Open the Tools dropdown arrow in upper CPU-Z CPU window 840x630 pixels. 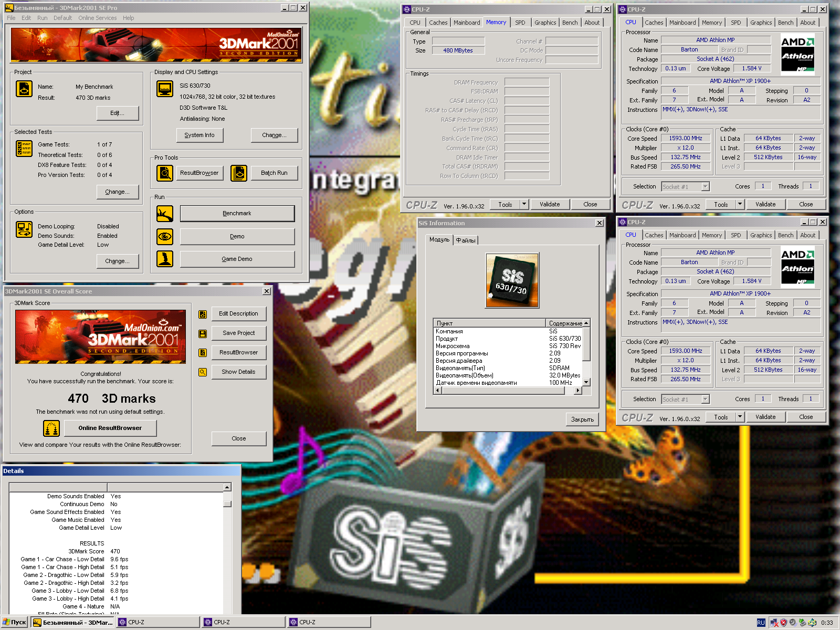(x=740, y=204)
